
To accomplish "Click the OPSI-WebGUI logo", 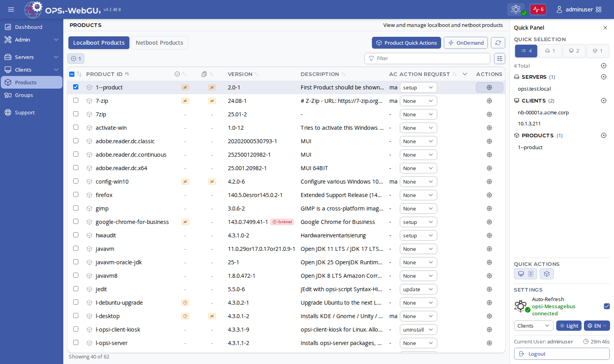I will click(63, 9).
